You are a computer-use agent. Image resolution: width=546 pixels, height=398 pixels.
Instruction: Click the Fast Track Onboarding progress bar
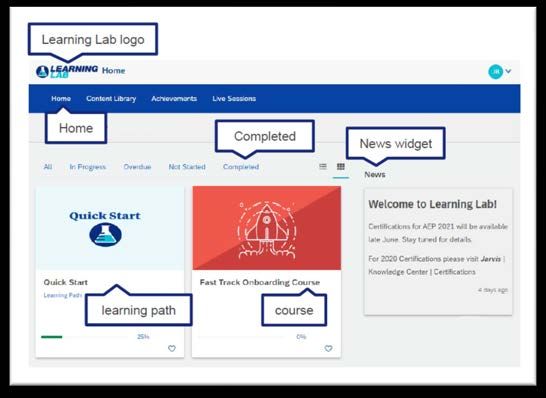[241, 337]
